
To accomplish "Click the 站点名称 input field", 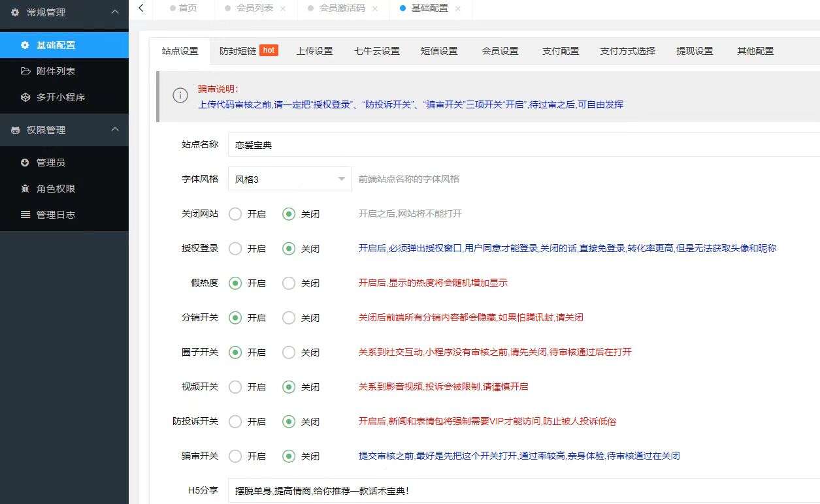I will point(392,144).
